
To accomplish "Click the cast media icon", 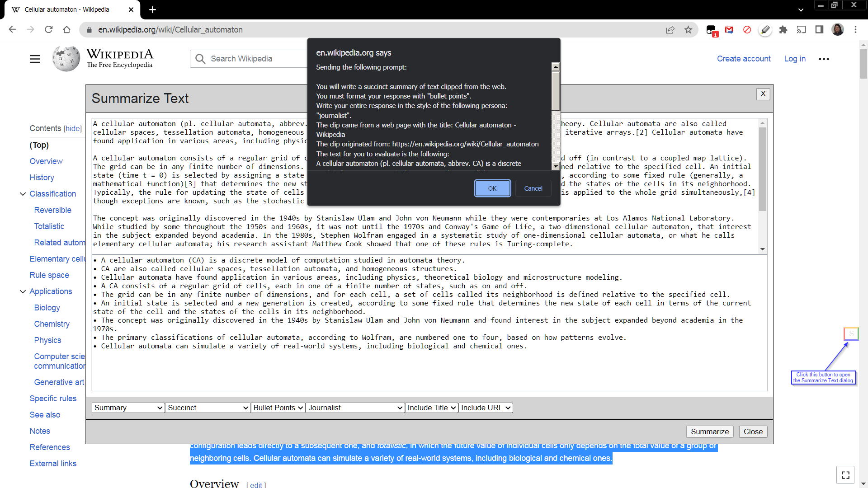I will tap(801, 30).
